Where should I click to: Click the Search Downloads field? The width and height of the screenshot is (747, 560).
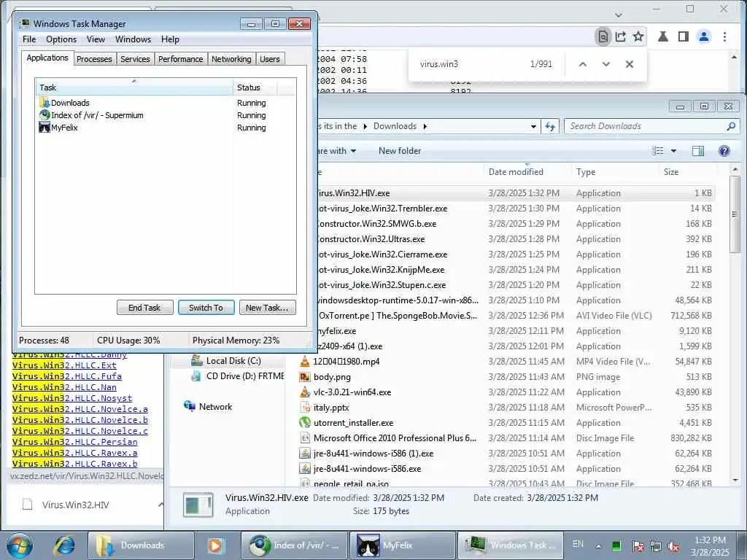pos(651,126)
